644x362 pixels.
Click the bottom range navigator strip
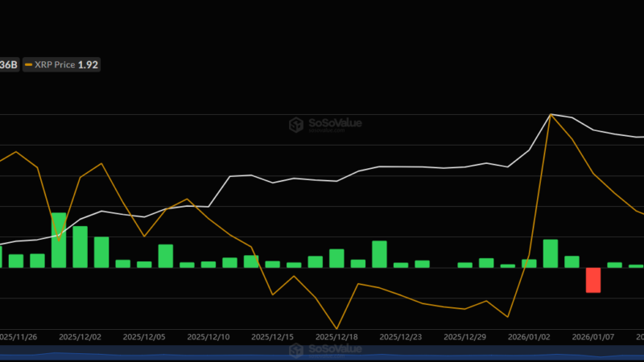pos(322,353)
